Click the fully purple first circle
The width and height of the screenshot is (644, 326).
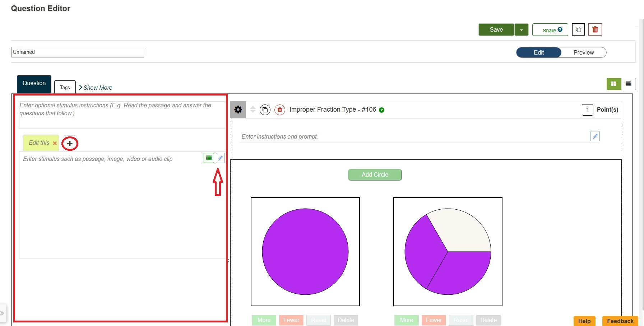[305, 252]
